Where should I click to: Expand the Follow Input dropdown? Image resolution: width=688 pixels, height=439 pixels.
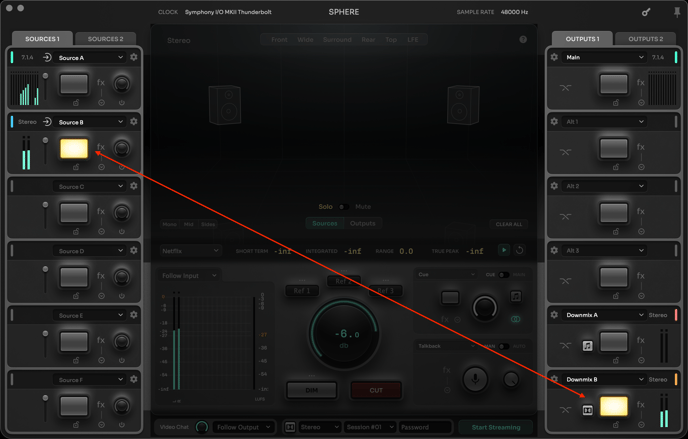click(190, 275)
